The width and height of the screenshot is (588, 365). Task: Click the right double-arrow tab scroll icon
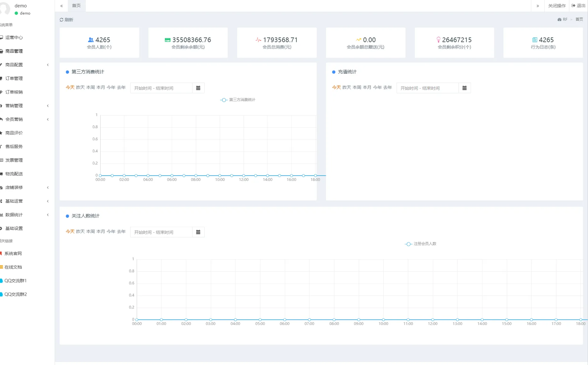538,6
